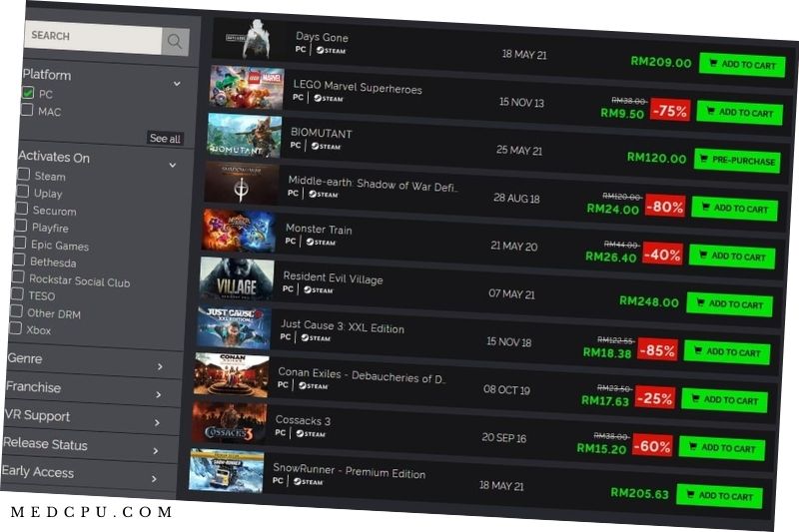Click the -75% discount badge
799x532 pixels.
point(670,111)
